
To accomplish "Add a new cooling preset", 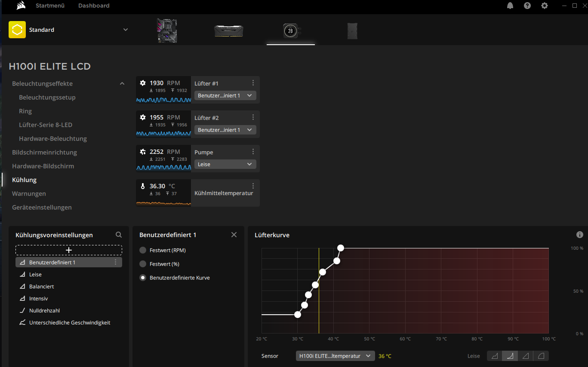I will point(69,250).
